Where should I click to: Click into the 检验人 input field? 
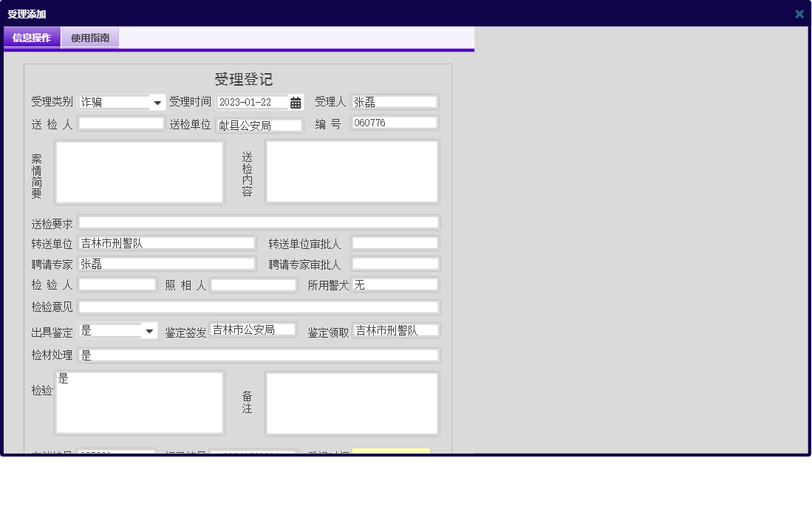(117, 284)
